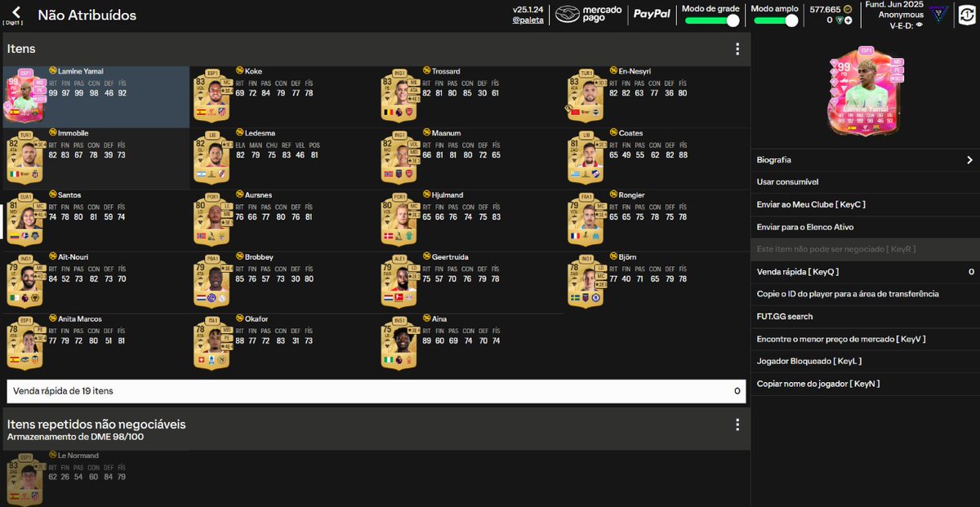Select the En-Nesyri player item

657,97
